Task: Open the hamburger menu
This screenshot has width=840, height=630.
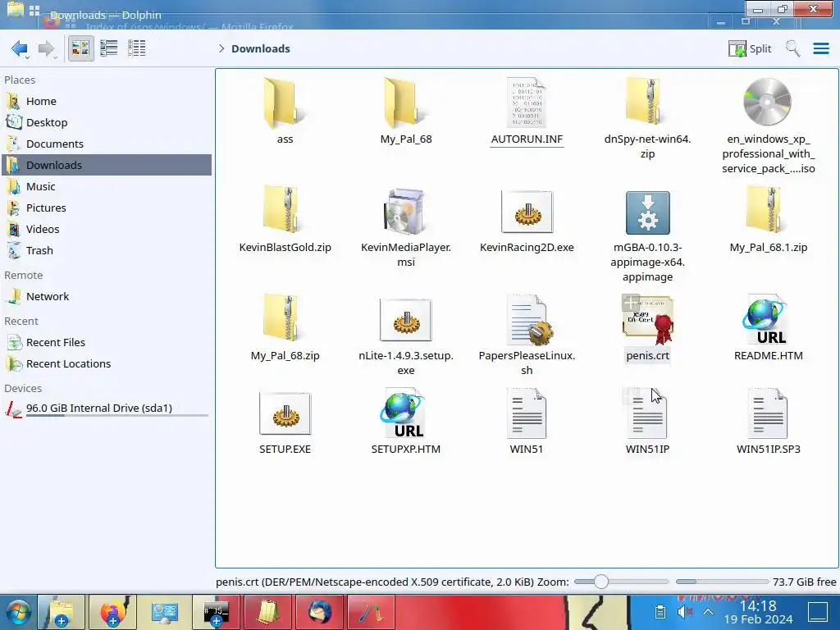Action: [x=821, y=48]
